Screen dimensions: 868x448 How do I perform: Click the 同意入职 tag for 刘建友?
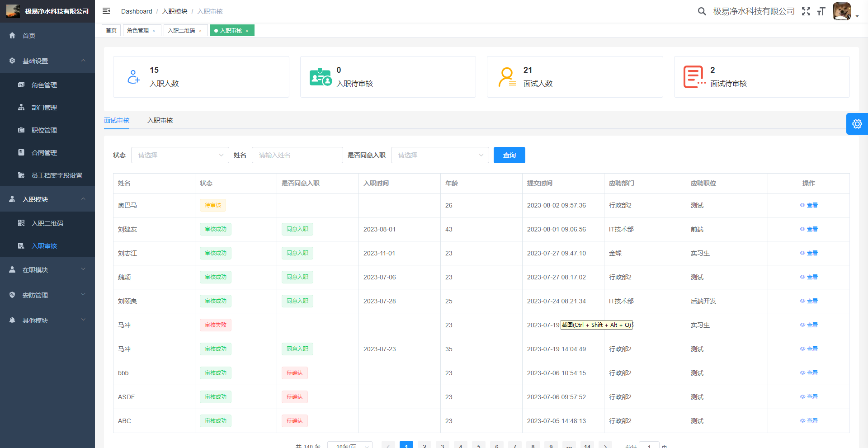click(297, 229)
